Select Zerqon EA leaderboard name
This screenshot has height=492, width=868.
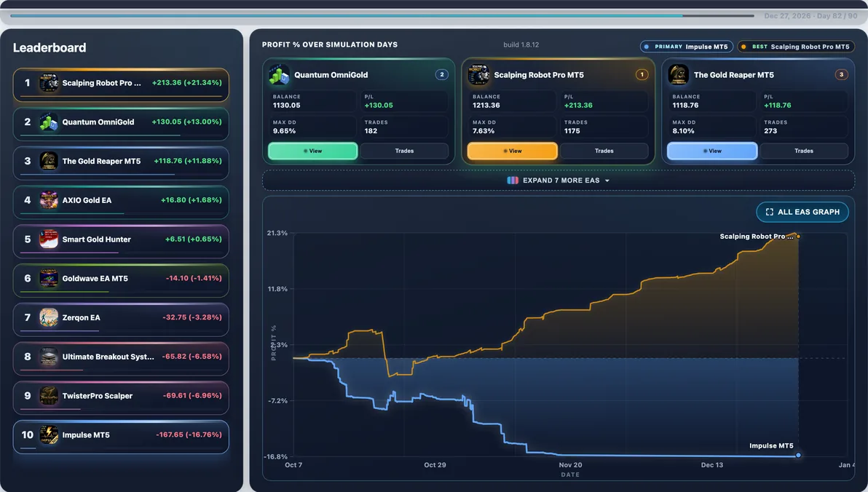click(82, 317)
